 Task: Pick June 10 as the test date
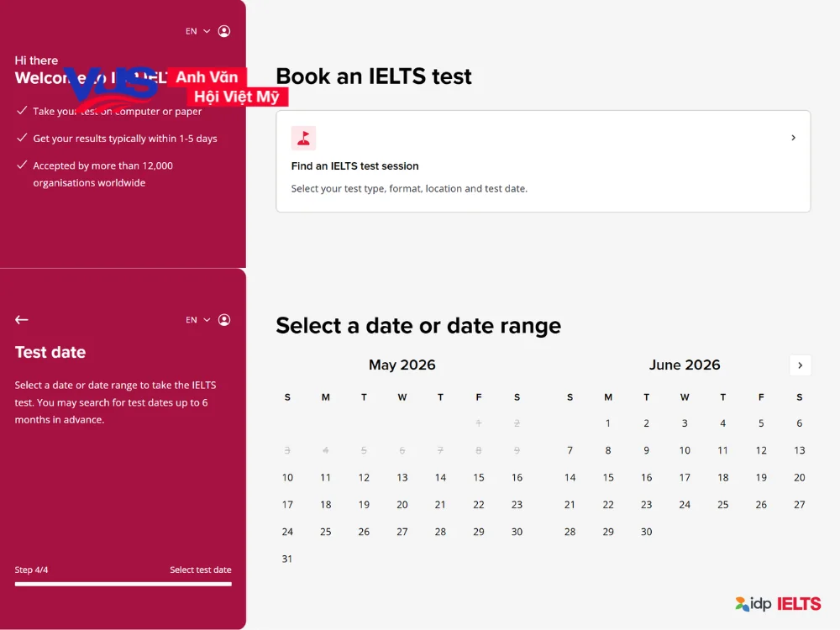pyautogui.click(x=685, y=450)
